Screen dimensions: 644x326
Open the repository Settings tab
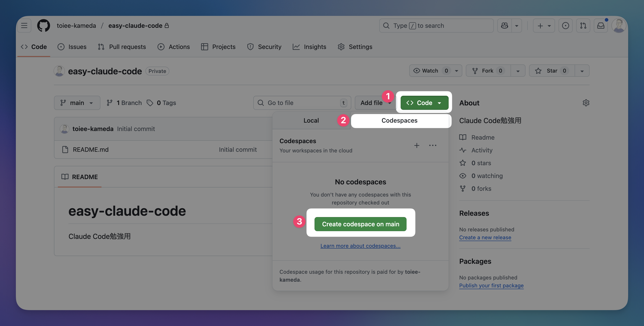pos(355,47)
